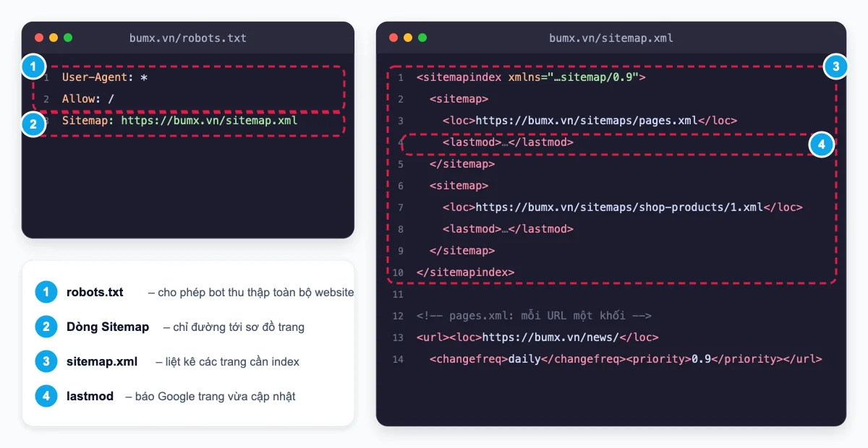Open the https://bumx.vn/sitemap.xml URL in robots.txt
The image size is (868, 448).
210,121
